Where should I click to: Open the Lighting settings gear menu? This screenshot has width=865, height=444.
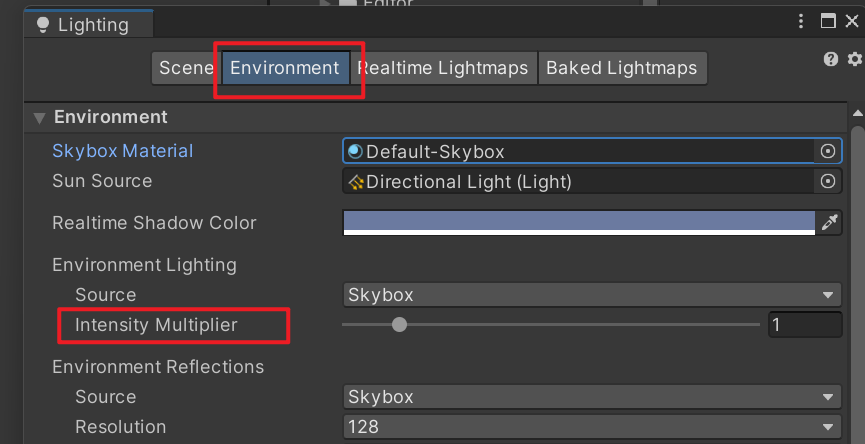tap(853, 60)
